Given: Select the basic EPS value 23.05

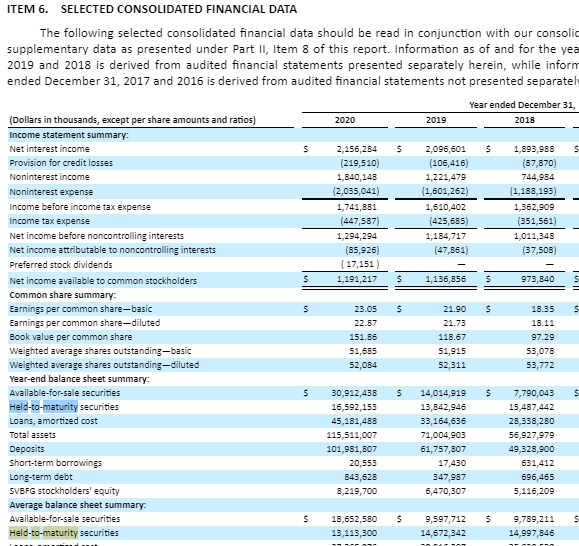Looking at the screenshot, I should pyautogui.click(x=366, y=309).
